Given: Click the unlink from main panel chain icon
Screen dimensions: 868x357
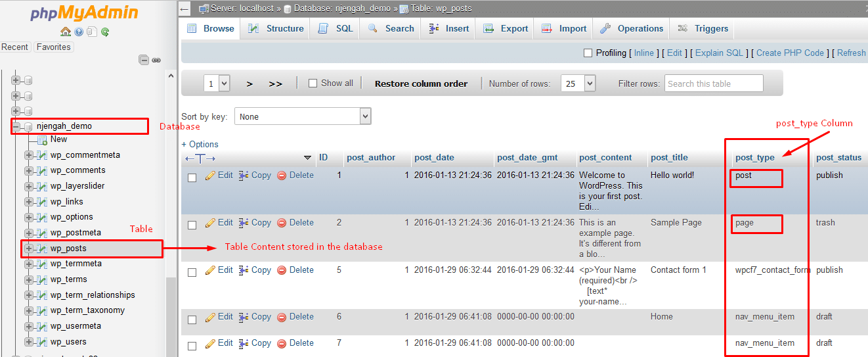Looking at the screenshot, I should click(x=156, y=60).
